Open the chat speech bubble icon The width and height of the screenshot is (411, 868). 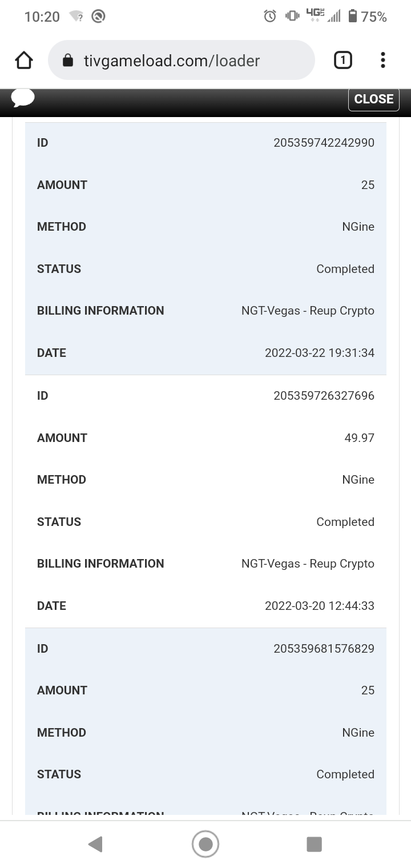click(x=23, y=98)
